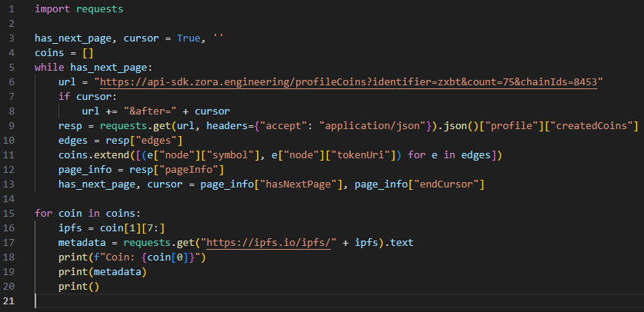This screenshot has width=644, height=312.
Task: Click the "tokenUri" string on line 11
Action: point(360,155)
